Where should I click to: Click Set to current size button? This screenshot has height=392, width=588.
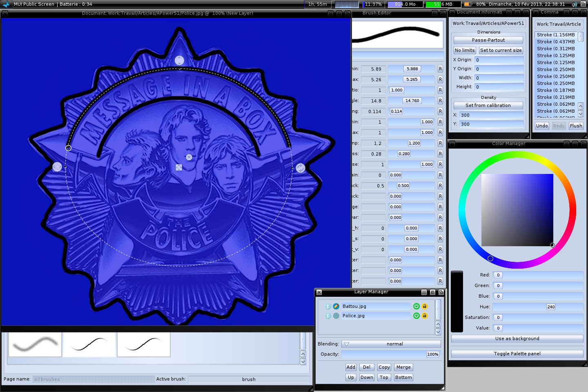tap(501, 50)
